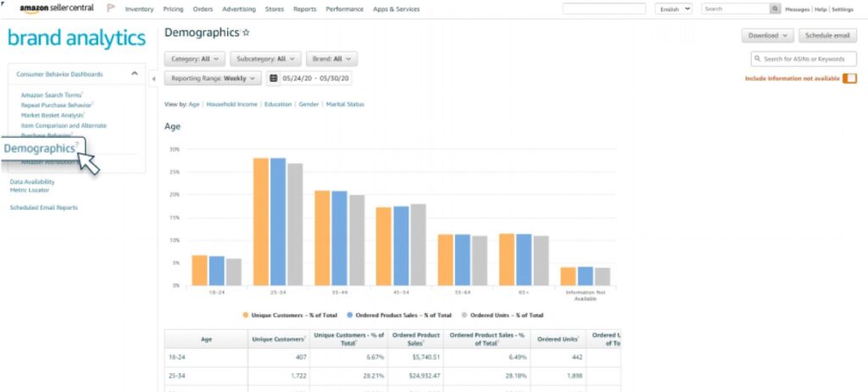The width and height of the screenshot is (868, 392).
Task: Collapse Consumer Behavior Dashboards section chevron
Action: tap(135, 74)
